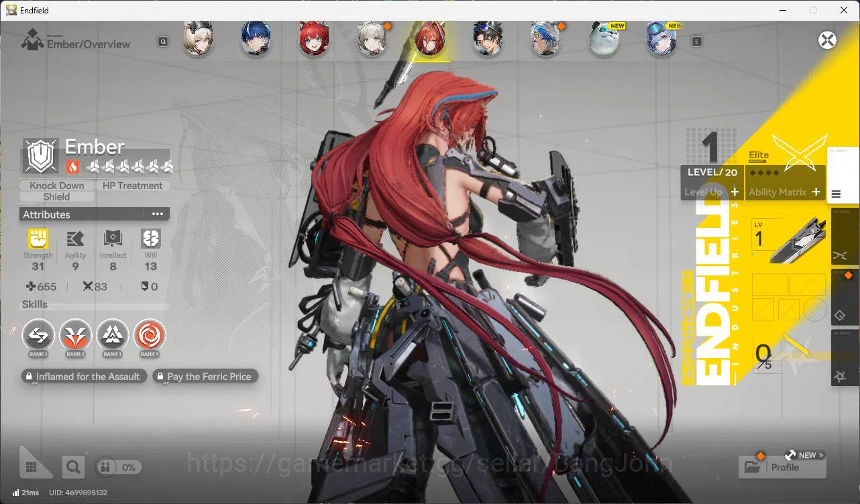Select the silver and blue haired character portrait

pyautogui.click(x=545, y=39)
